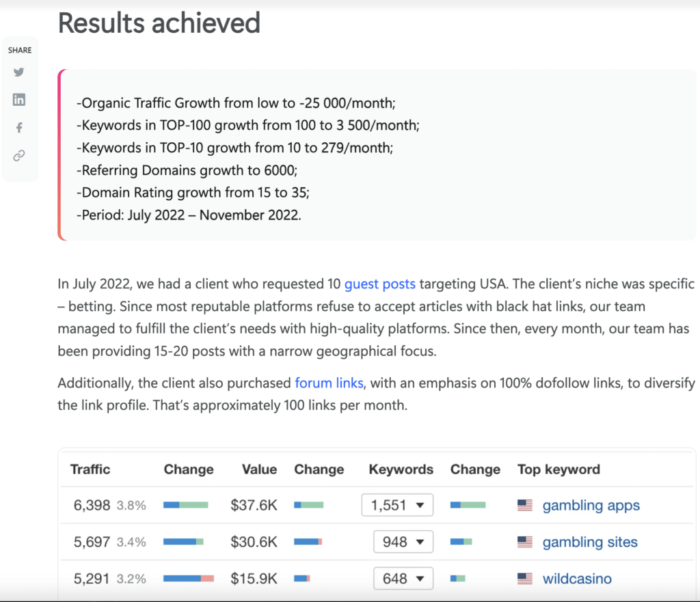Share the article on LinkedIn
Image resolution: width=700 pixels, height=602 pixels.
[x=19, y=100]
